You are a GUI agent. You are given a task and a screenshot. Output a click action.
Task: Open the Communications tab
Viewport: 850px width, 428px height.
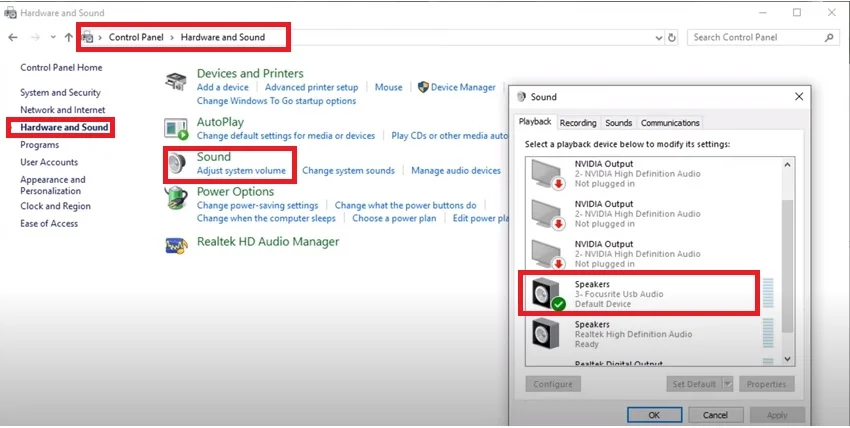point(670,123)
